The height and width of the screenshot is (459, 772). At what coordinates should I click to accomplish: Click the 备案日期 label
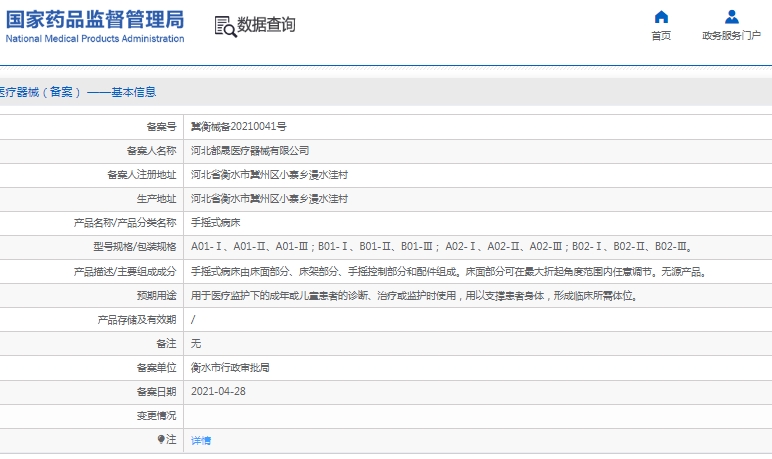coord(157,392)
